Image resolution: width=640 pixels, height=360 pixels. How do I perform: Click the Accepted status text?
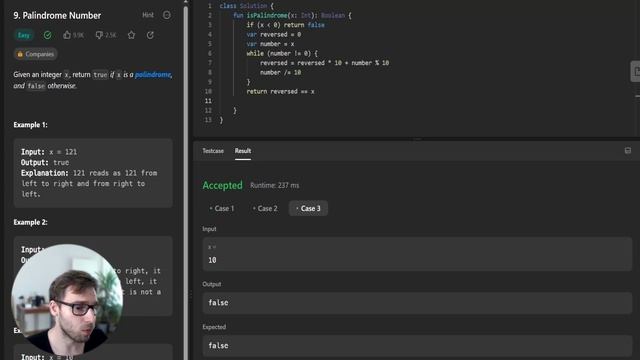click(222, 185)
